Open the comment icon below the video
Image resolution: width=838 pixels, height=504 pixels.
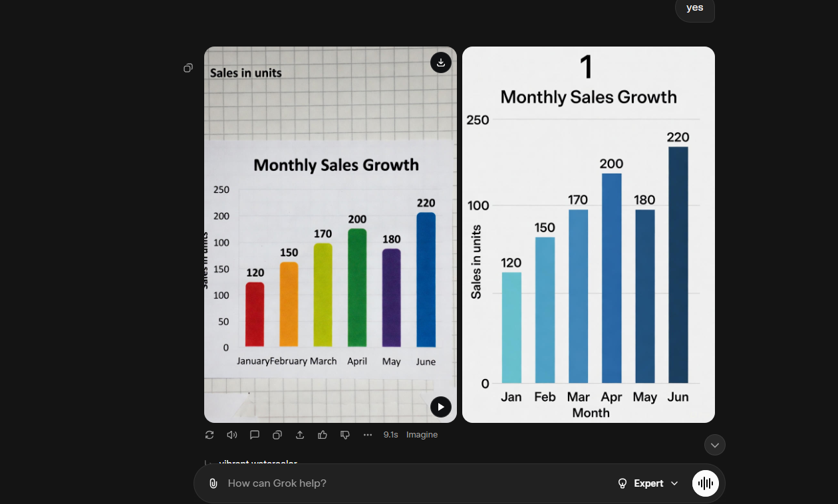255,434
